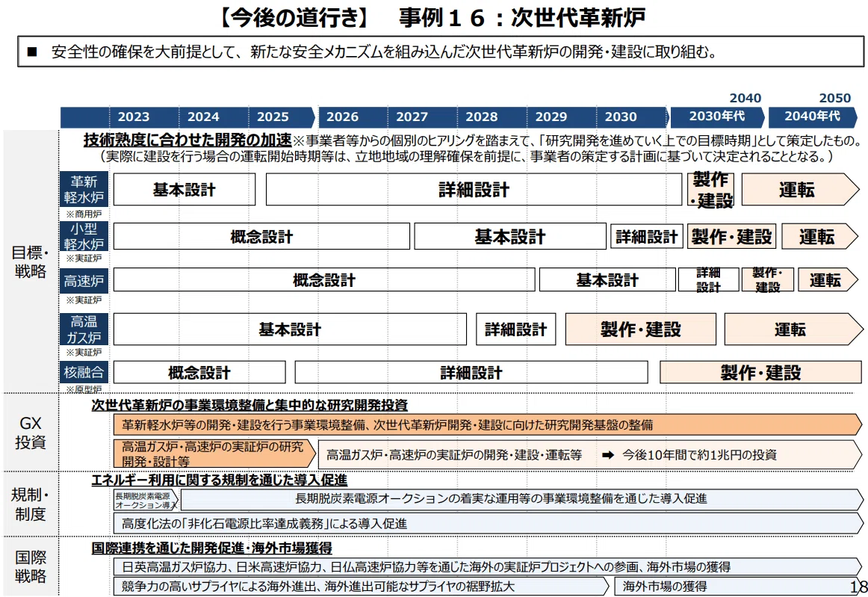868x597 pixels.
Task: Click heading 国際連携を通じた開発促進・海外市場獲得
Action: point(211,548)
